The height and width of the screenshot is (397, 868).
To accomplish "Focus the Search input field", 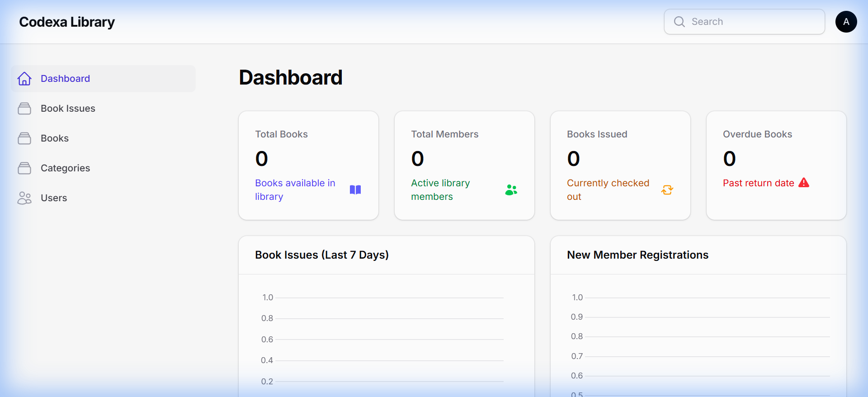I will coord(745,22).
